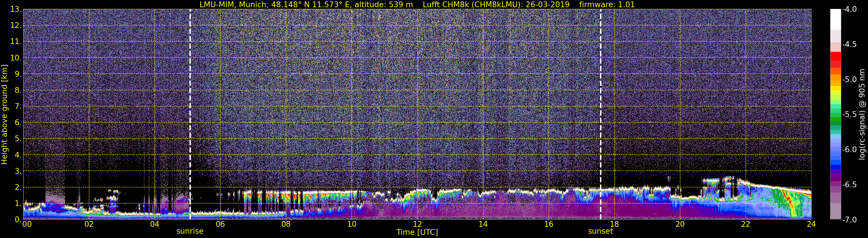
Task: Click the '8.' height tick label
Action: [x=18, y=90]
